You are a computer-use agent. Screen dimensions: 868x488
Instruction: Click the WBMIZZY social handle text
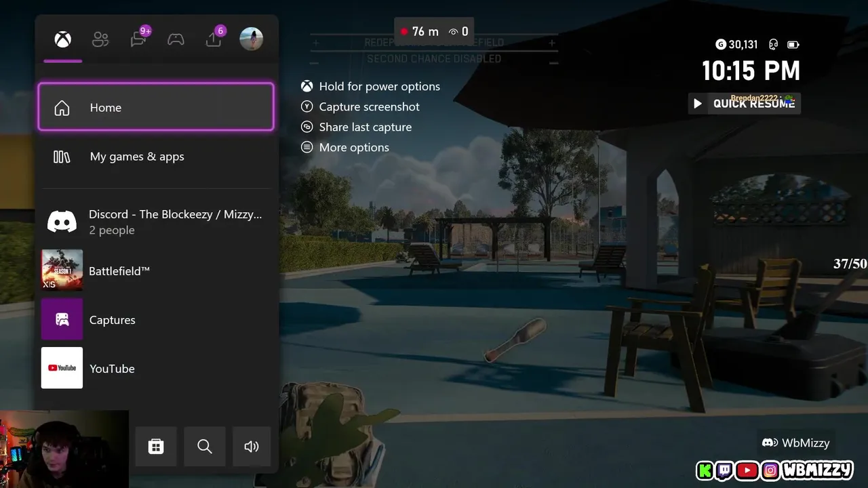tap(818, 470)
